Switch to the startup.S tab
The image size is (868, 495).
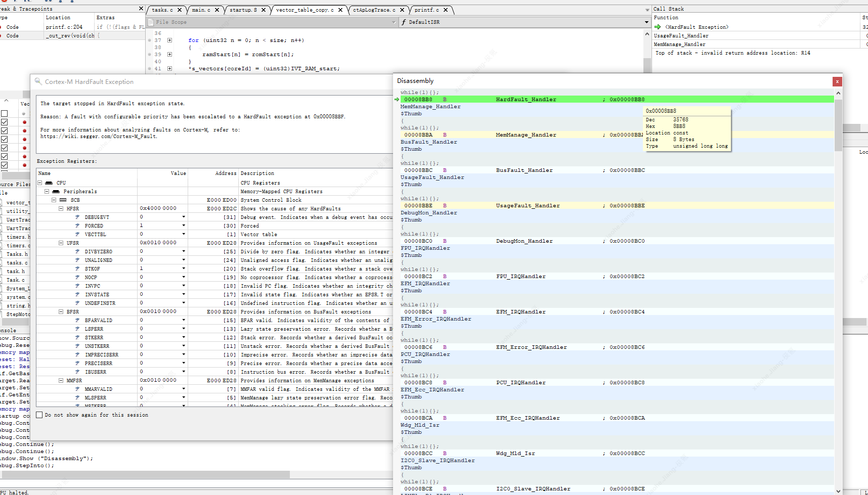(x=243, y=10)
